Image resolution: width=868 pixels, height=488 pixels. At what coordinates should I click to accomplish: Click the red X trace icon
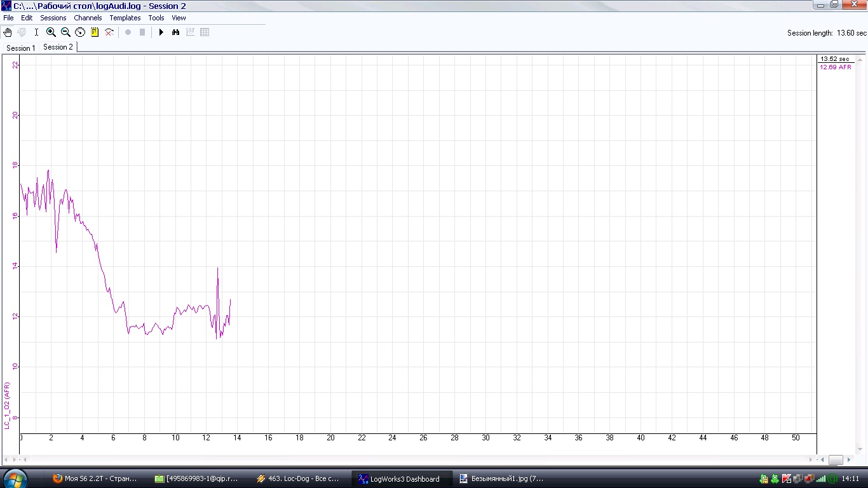109,32
